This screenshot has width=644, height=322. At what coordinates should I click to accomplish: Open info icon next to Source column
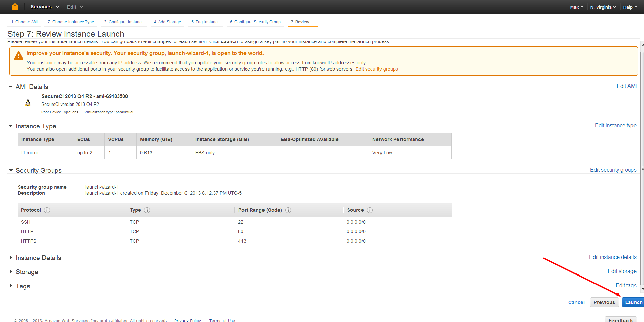pyautogui.click(x=370, y=210)
